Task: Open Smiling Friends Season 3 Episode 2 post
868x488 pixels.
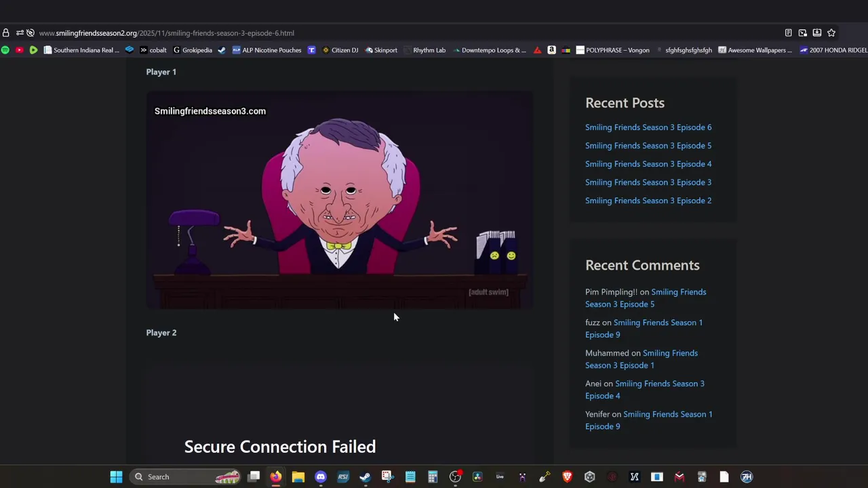Action: coord(648,201)
